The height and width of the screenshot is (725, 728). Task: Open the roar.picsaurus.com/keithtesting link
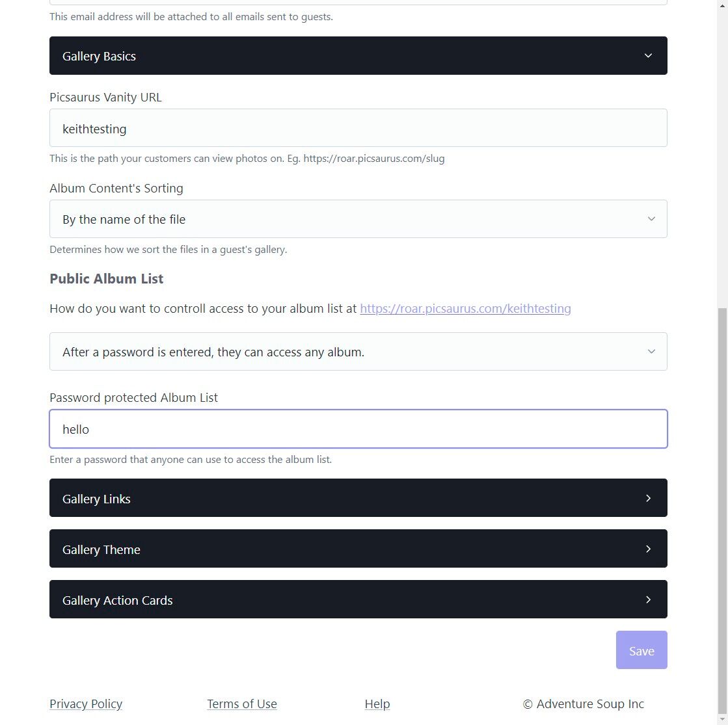(x=465, y=309)
